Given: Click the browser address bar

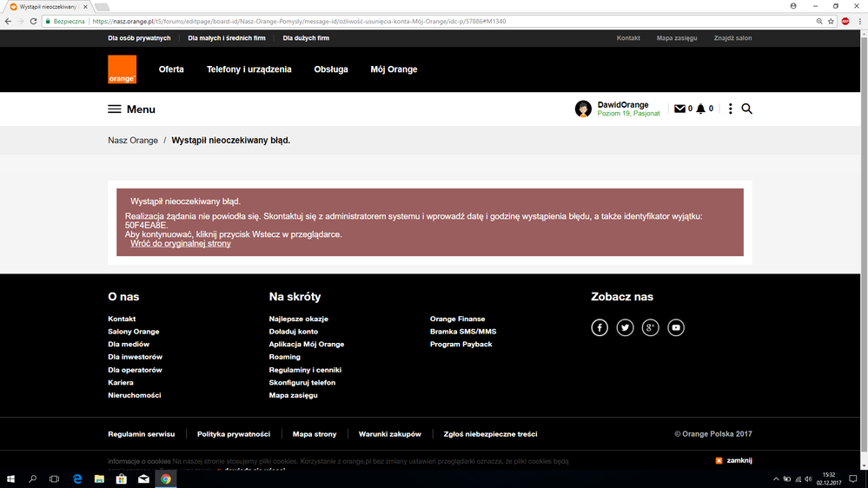Looking at the screenshot, I should pos(434,21).
